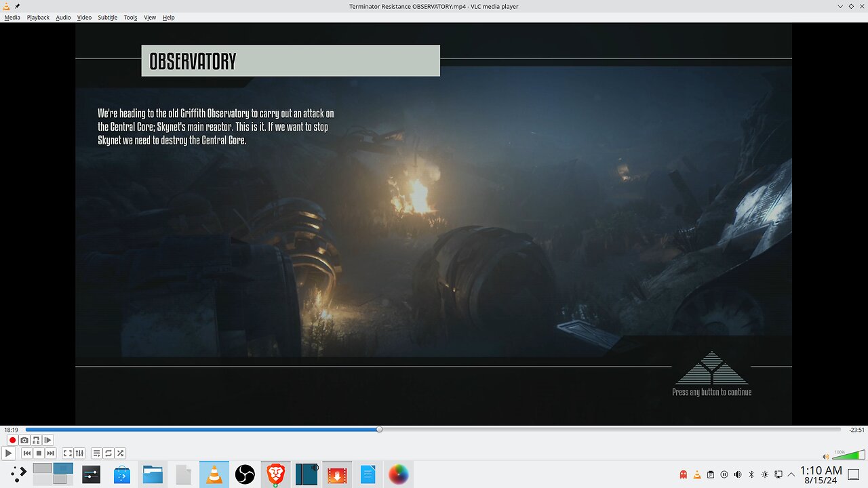Open the blank document taskbar item
Image resolution: width=868 pixels, height=488 pixels.
184,474
